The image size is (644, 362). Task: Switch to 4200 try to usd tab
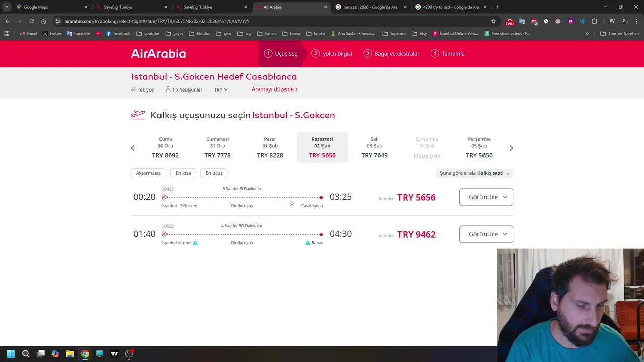tap(450, 7)
